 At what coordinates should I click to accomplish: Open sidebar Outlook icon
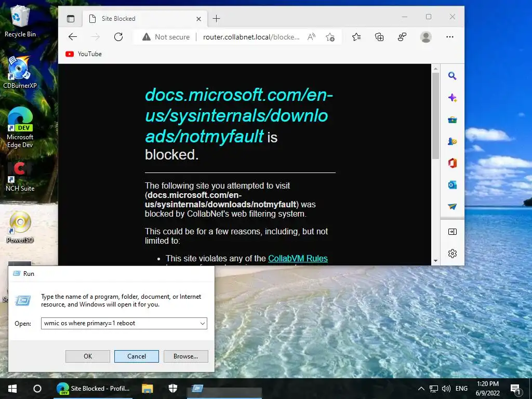point(453,185)
